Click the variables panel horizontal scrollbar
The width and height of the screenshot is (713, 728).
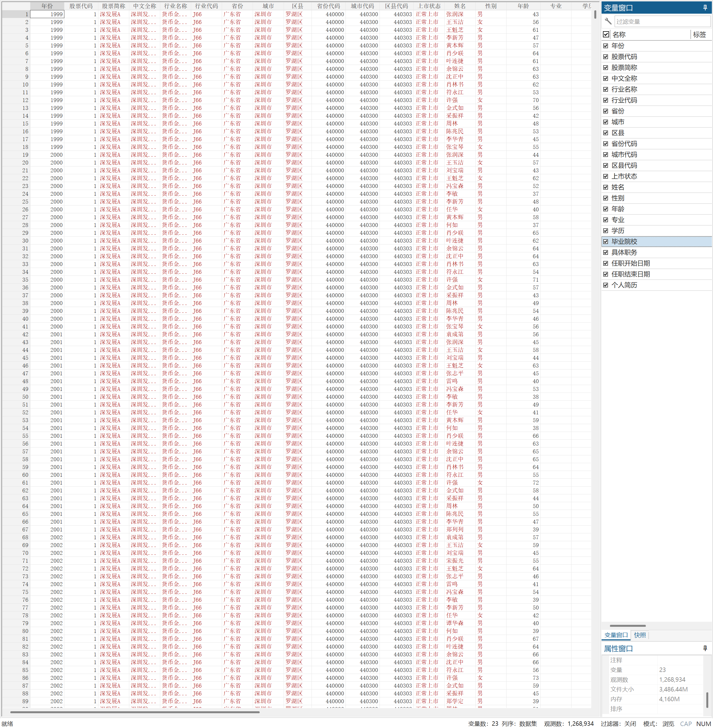pyautogui.click(x=627, y=625)
